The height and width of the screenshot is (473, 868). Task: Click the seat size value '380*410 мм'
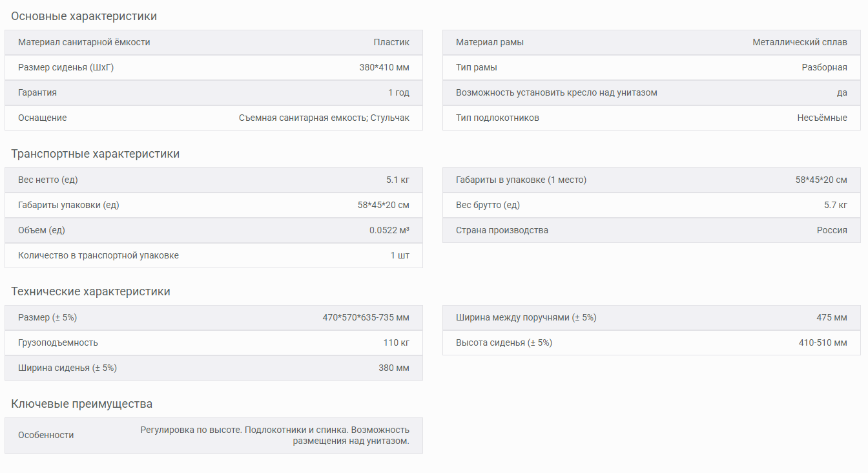384,67
